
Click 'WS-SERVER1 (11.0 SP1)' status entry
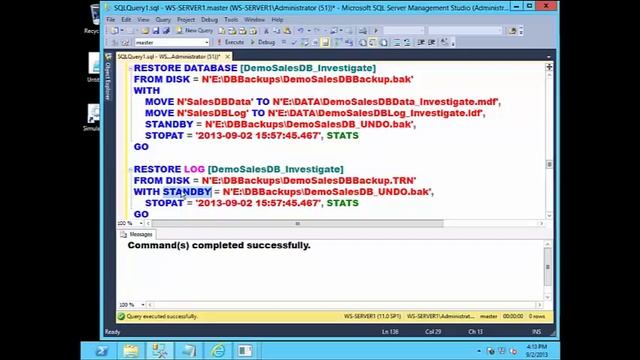point(373,316)
